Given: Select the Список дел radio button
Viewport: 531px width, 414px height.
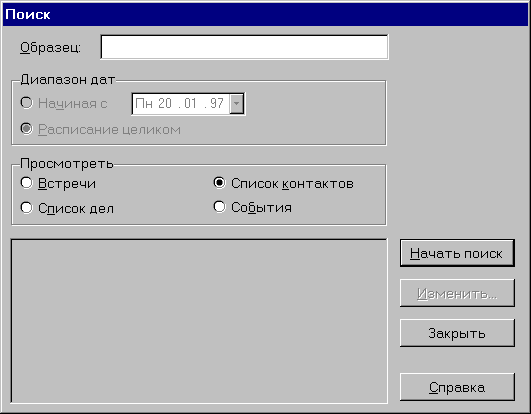Looking at the screenshot, I should [27, 208].
